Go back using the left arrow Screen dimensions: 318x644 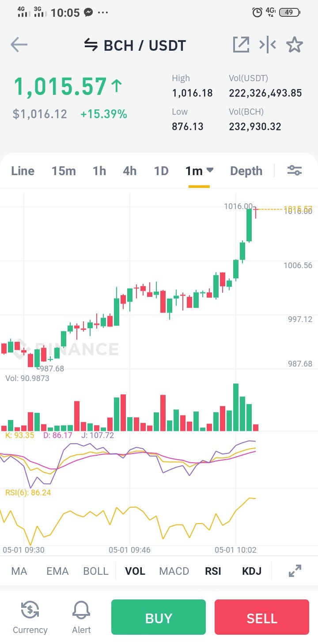tap(19, 45)
